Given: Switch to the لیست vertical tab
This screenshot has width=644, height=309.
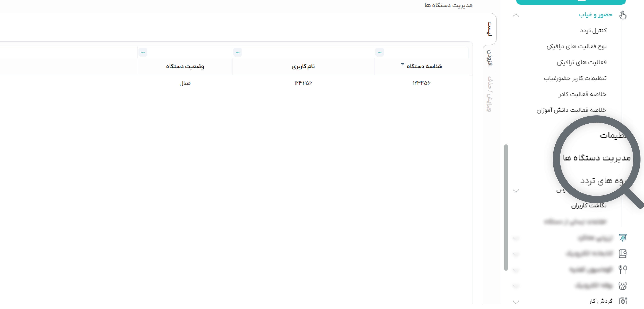Looking at the screenshot, I should point(490,29).
